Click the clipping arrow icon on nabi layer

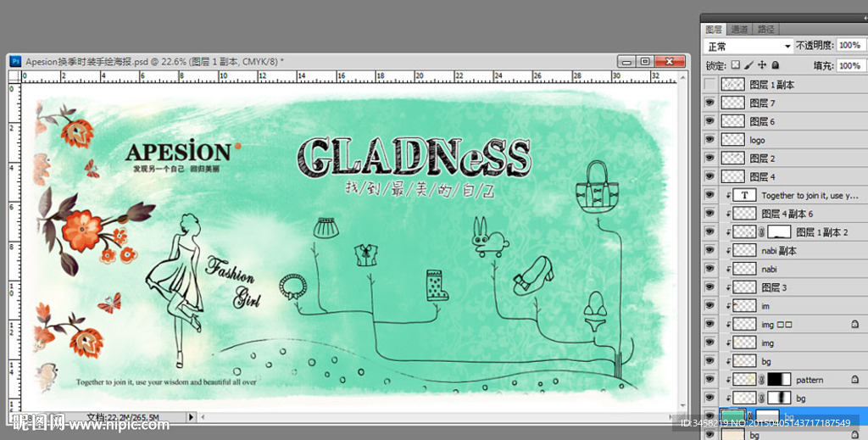tap(728, 269)
